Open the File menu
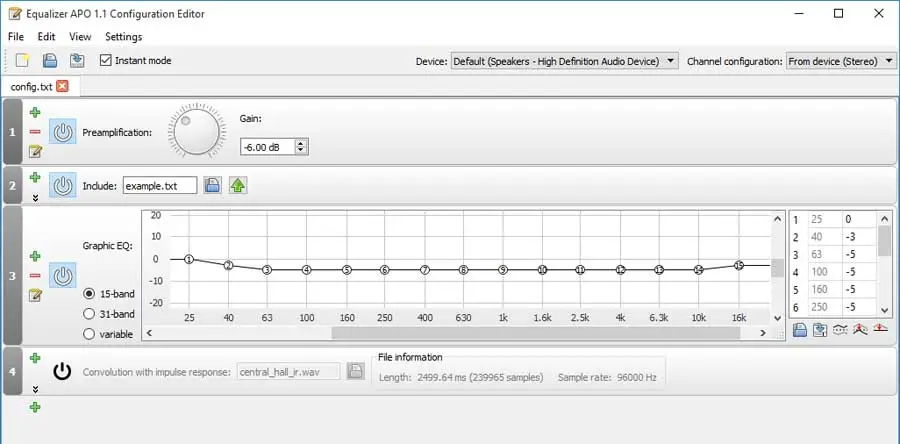Screen dimensions: 900x444 16,37
